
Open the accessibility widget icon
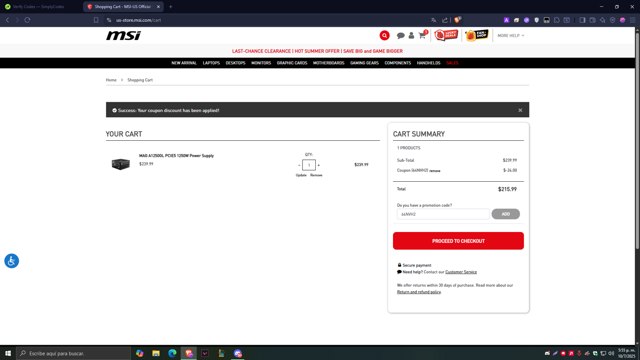(x=11, y=261)
